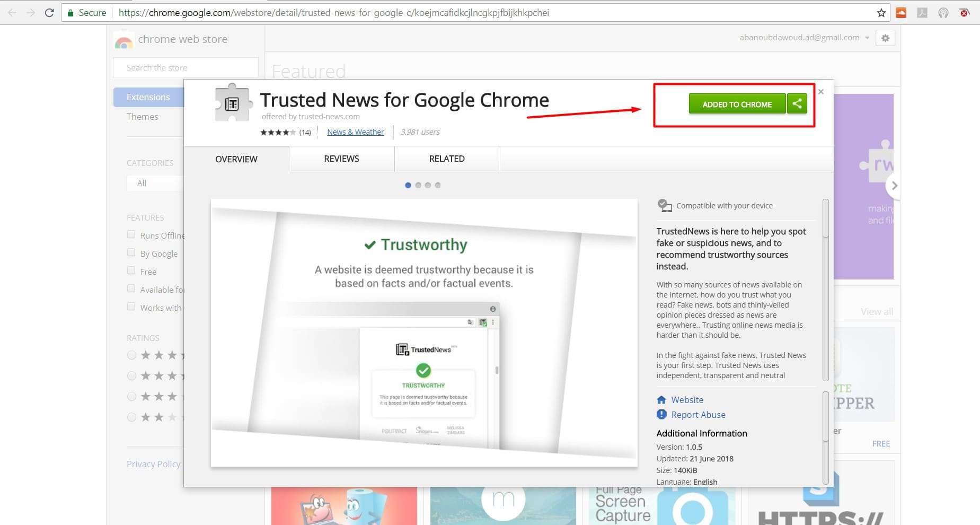Click the Website home icon under description
Screen dimensions: 980x525
point(661,399)
